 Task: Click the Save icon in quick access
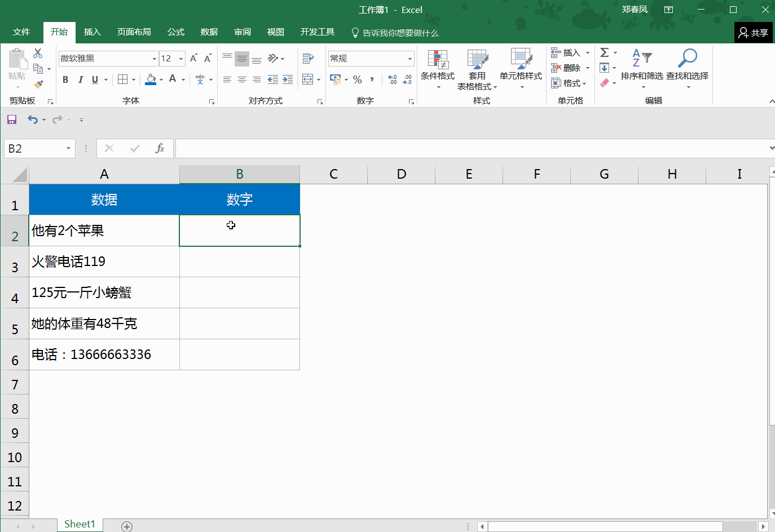(12, 119)
